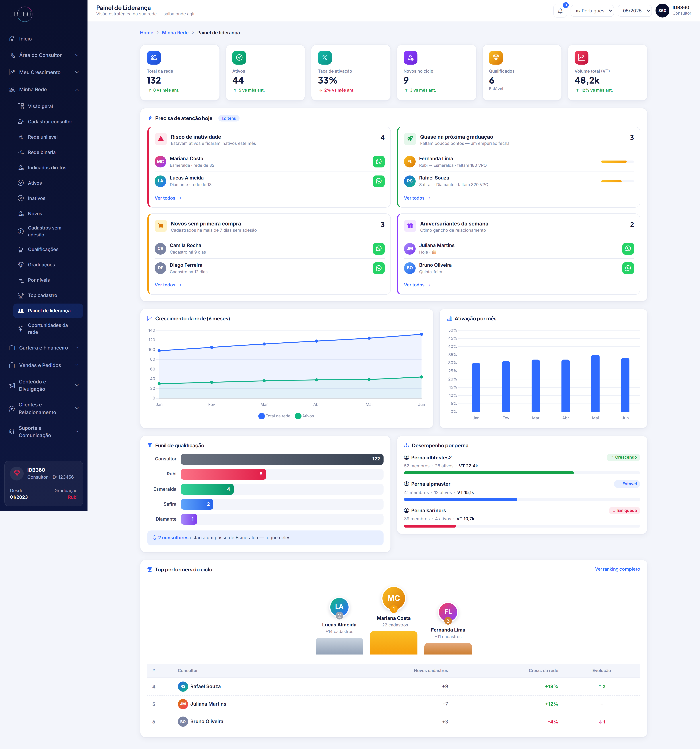Image resolution: width=700 pixels, height=749 pixels.
Task: Click the IDB360 logo in sidebar
Action: pyautogui.click(x=20, y=14)
